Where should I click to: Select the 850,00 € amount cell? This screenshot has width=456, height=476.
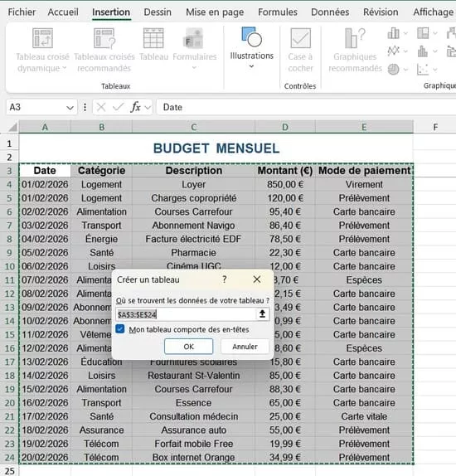285,184
